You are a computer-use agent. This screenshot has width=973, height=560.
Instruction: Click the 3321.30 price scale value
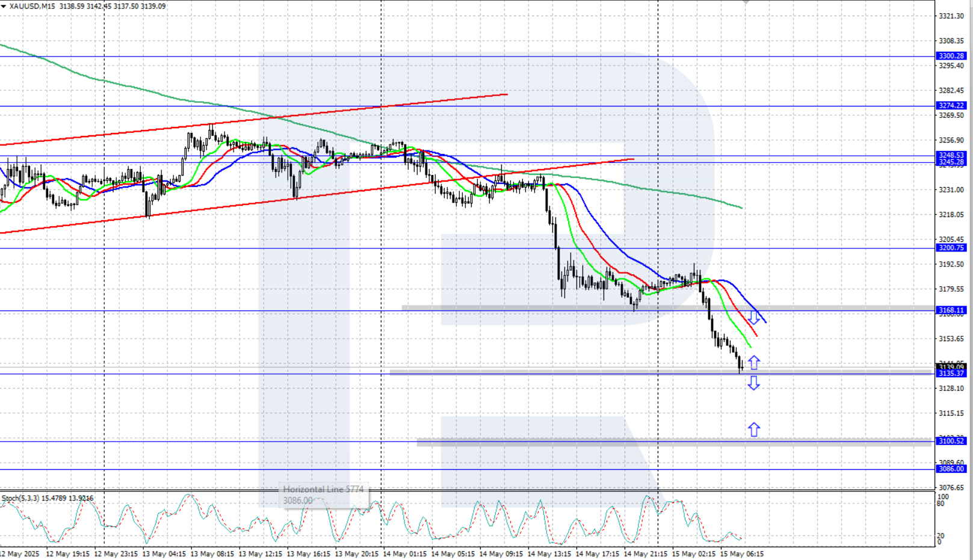[x=951, y=16]
